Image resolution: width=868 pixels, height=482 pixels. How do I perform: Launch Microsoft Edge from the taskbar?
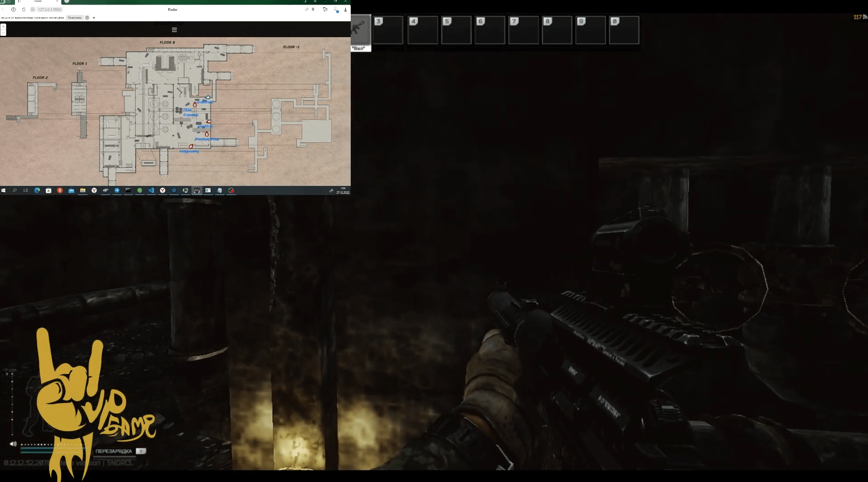37,190
